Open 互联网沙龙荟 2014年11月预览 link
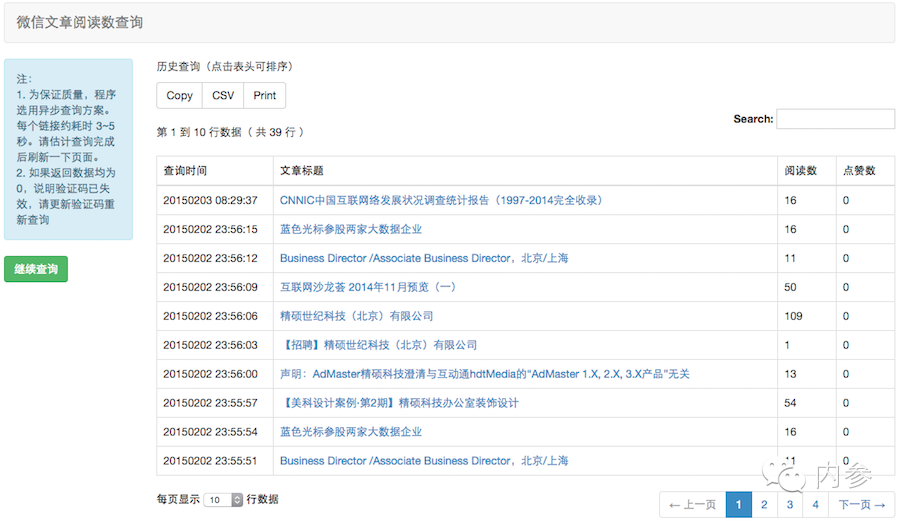 pos(368,287)
